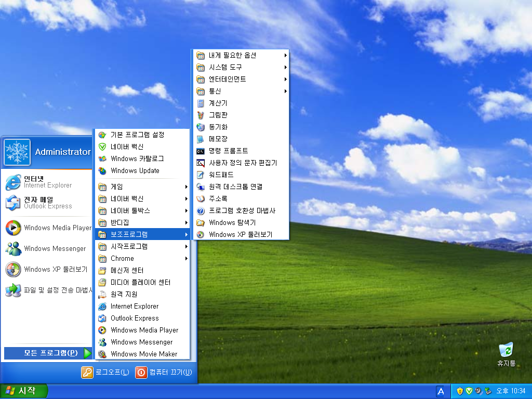The image size is (532, 399).
Task: Click the 시작 Start button
Action: tap(24, 391)
